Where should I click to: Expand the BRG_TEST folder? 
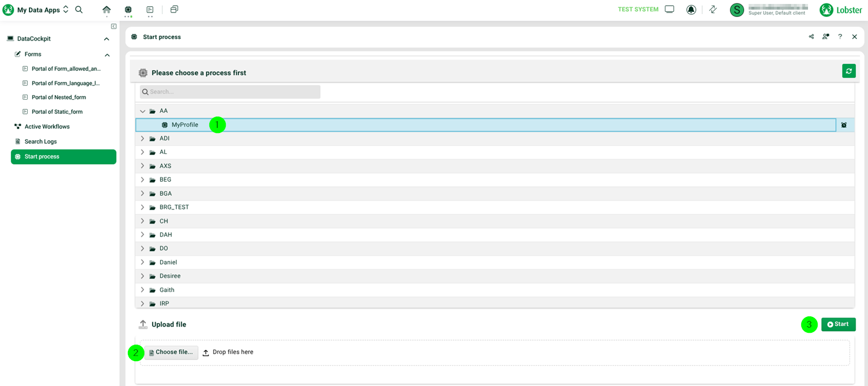[143, 207]
